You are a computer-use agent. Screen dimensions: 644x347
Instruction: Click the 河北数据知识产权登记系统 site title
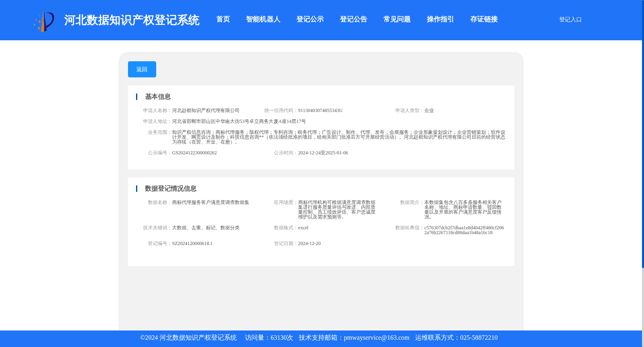click(x=132, y=20)
